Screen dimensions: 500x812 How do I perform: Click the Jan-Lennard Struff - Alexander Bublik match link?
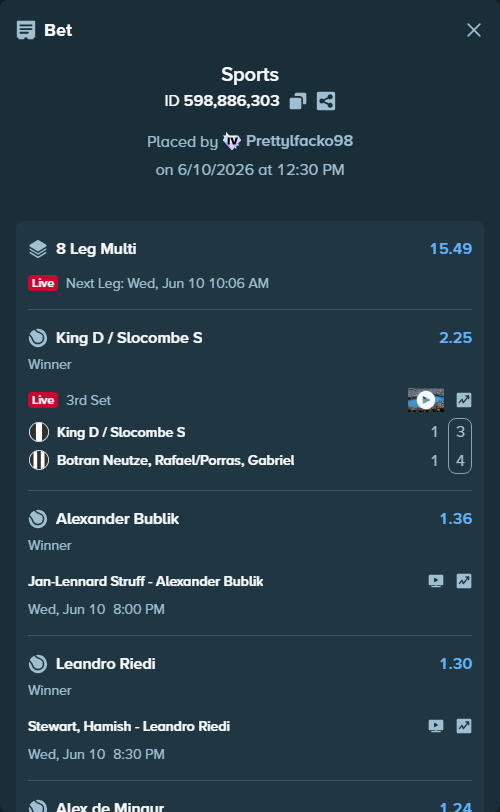coord(145,581)
